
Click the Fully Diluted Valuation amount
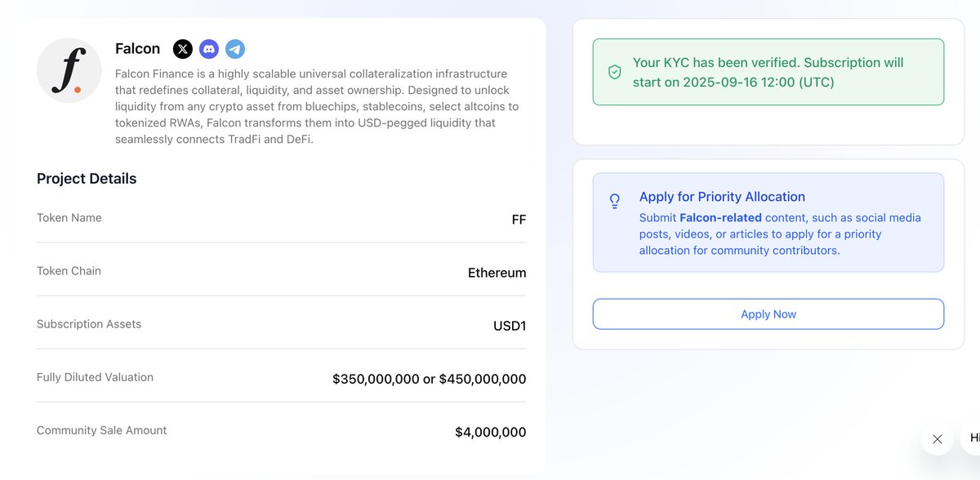pos(430,379)
